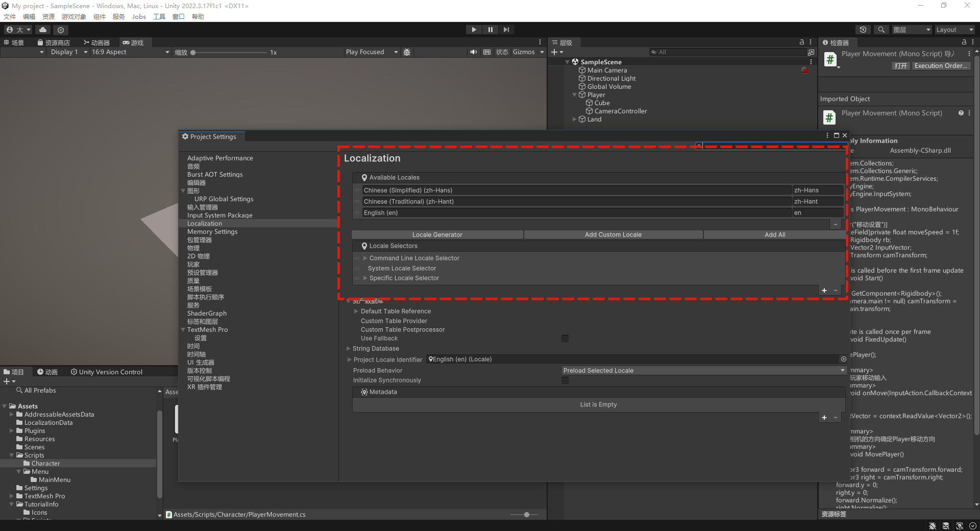Open the Jobs menu
Viewport: 980px width, 531px height.
click(139, 16)
